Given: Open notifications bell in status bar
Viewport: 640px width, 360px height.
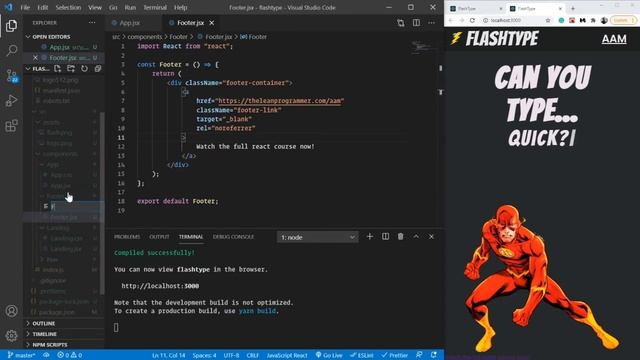Looking at the screenshot, I should click(x=434, y=355).
